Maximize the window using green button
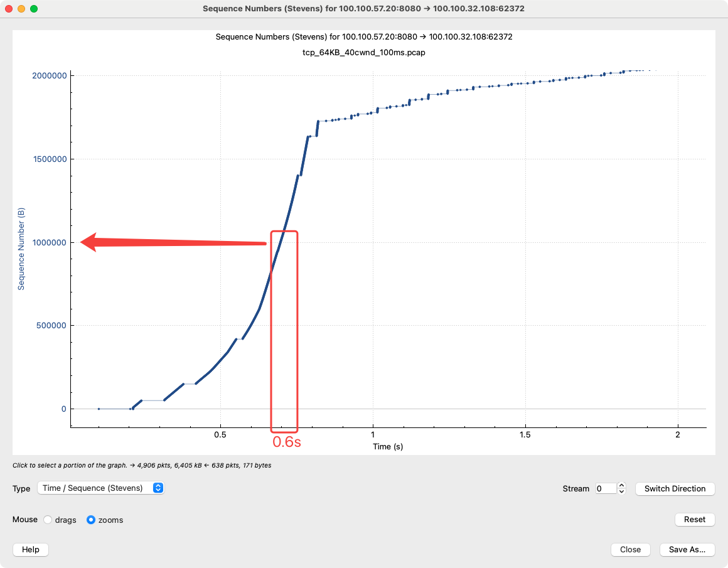This screenshot has height=568, width=728. click(34, 9)
